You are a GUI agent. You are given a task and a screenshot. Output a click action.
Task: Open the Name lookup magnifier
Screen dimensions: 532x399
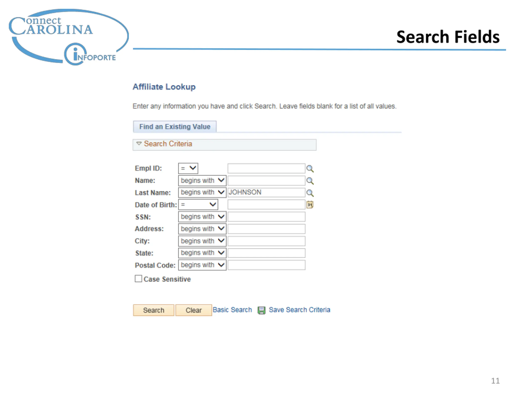pos(310,181)
